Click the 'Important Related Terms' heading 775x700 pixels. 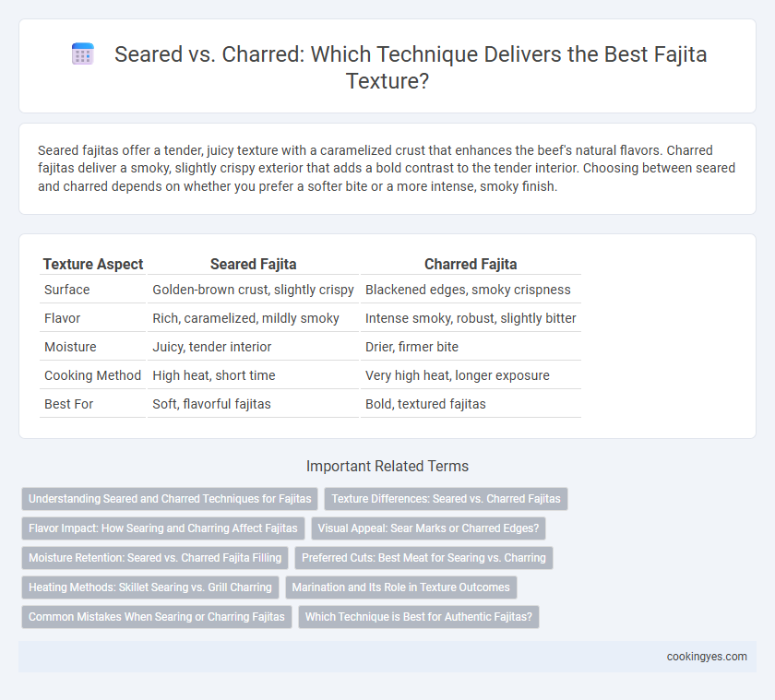[x=387, y=466]
